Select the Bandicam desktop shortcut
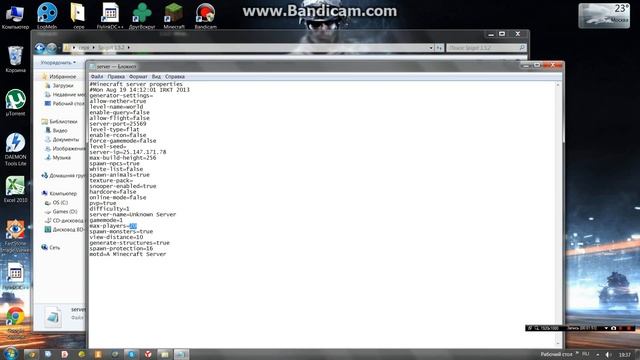Screen dimensions: 640x360 [205, 16]
